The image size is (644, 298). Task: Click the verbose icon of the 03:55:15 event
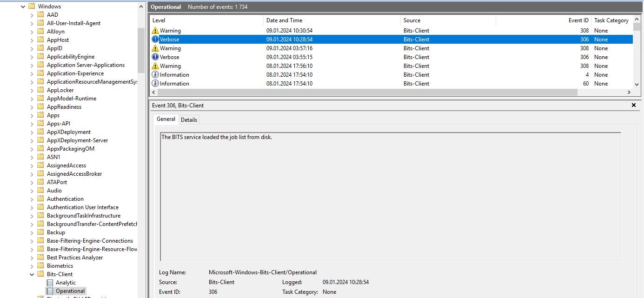pyautogui.click(x=155, y=57)
